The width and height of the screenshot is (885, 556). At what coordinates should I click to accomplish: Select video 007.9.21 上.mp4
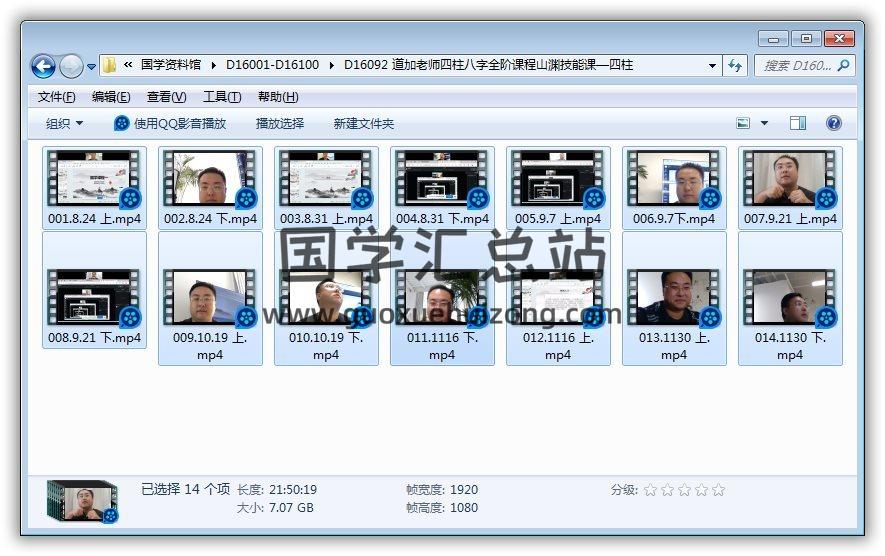tap(790, 188)
